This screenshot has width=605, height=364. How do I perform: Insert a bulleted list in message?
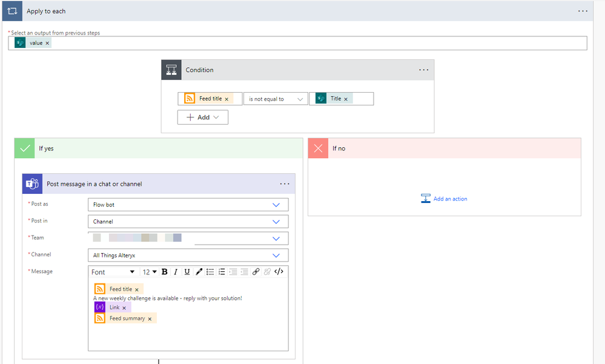[210, 272]
